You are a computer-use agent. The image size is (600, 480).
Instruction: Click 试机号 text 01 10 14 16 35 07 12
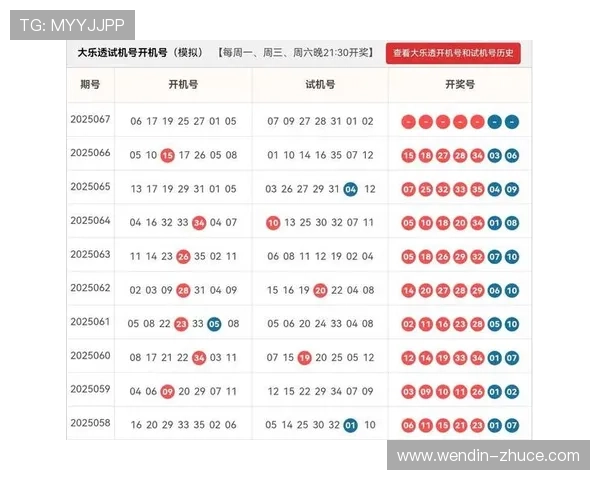click(x=320, y=155)
